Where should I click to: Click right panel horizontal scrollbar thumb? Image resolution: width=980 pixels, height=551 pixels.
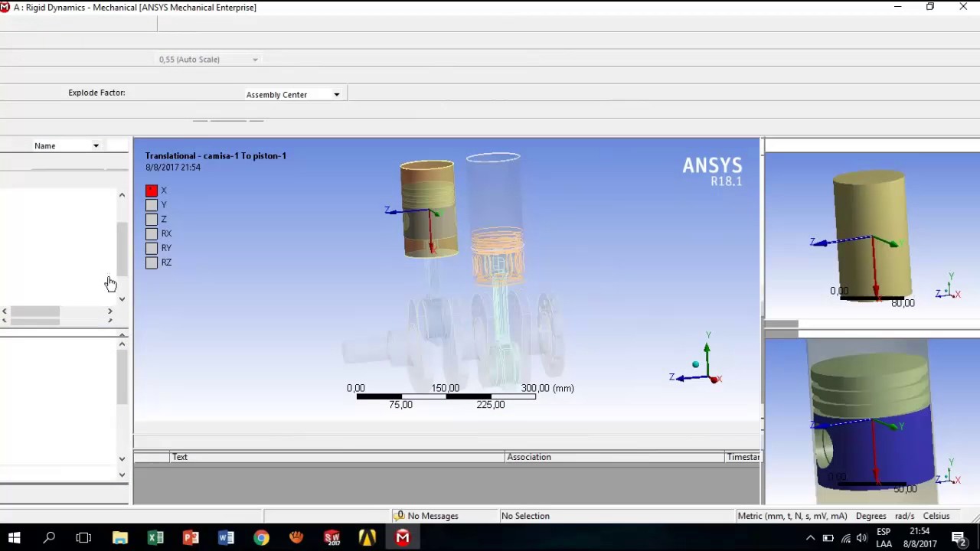click(782, 324)
